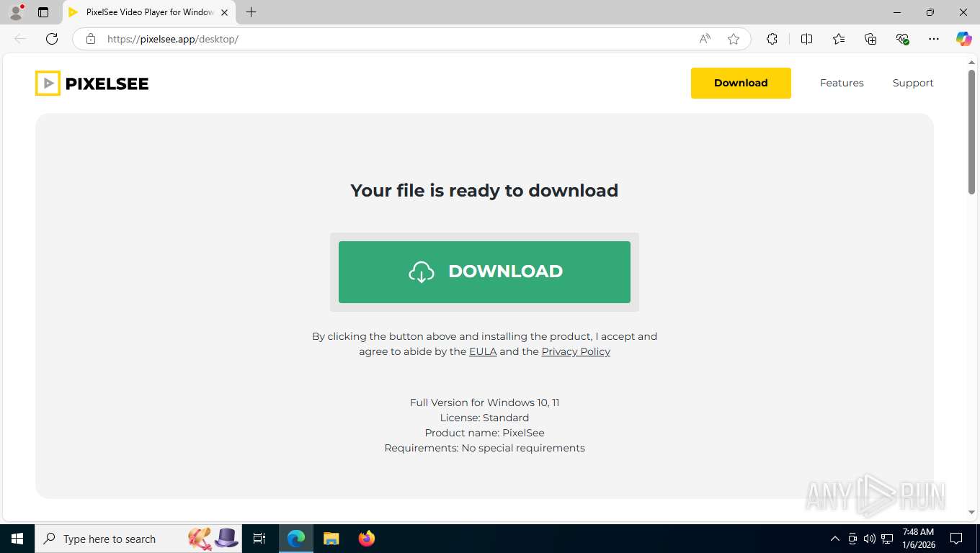Open Split screen icon

[806, 39]
